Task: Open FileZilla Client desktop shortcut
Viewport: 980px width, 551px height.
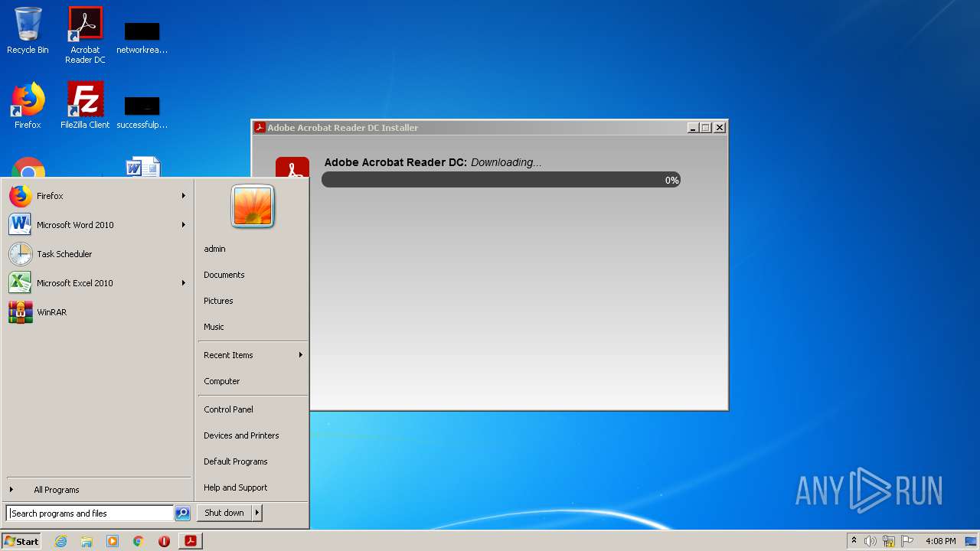Action: (x=85, y=106)
